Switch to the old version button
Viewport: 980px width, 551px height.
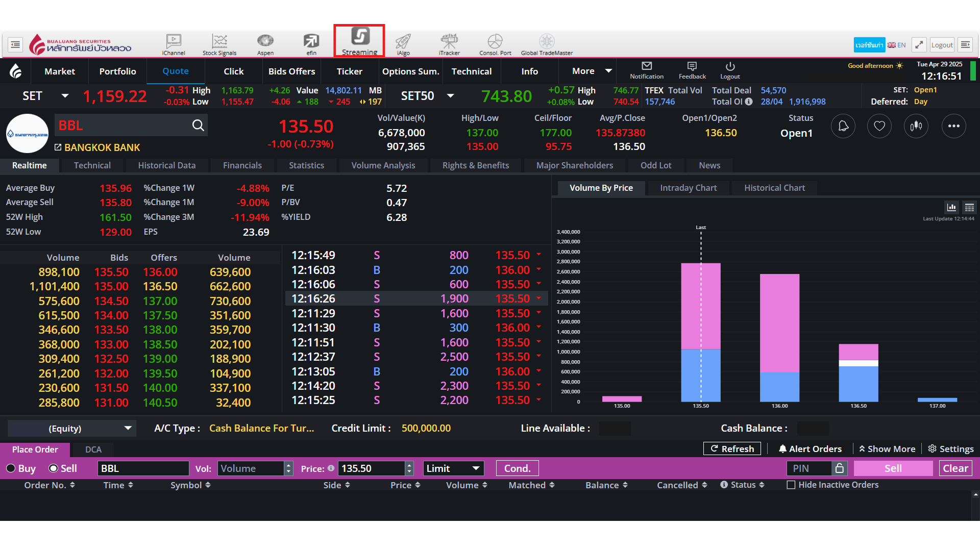tap(869, 45)
